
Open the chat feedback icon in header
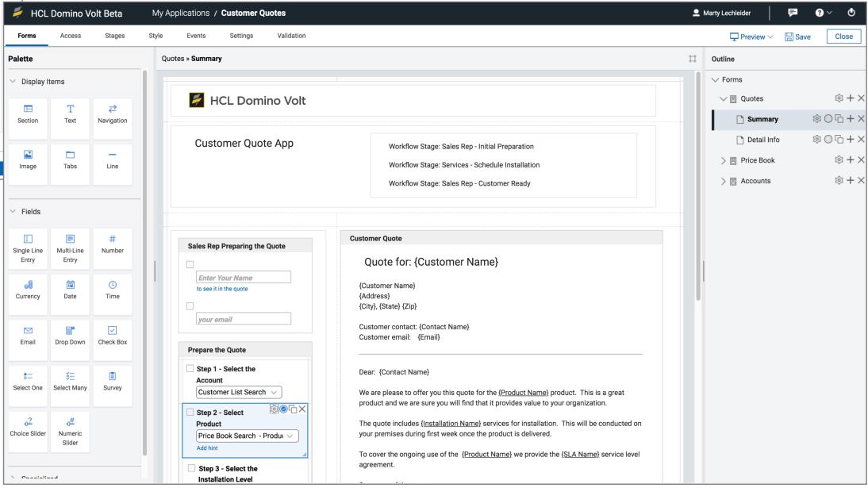point(793,12)
